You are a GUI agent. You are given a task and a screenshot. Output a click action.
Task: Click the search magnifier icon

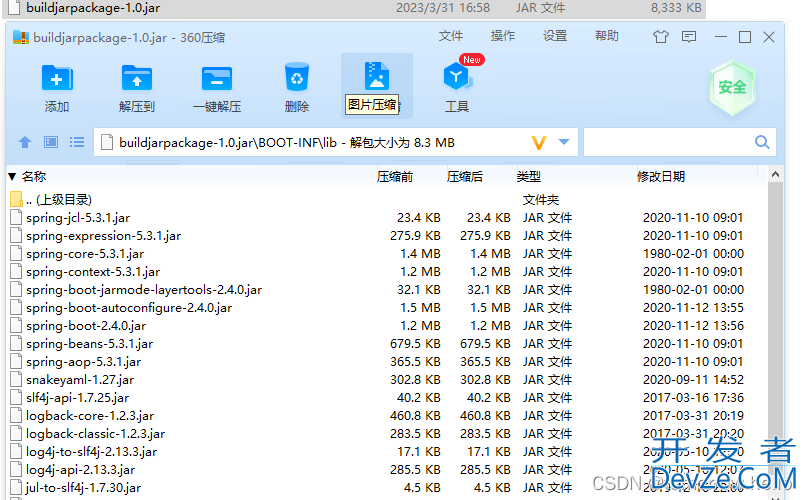coord(762,142)
